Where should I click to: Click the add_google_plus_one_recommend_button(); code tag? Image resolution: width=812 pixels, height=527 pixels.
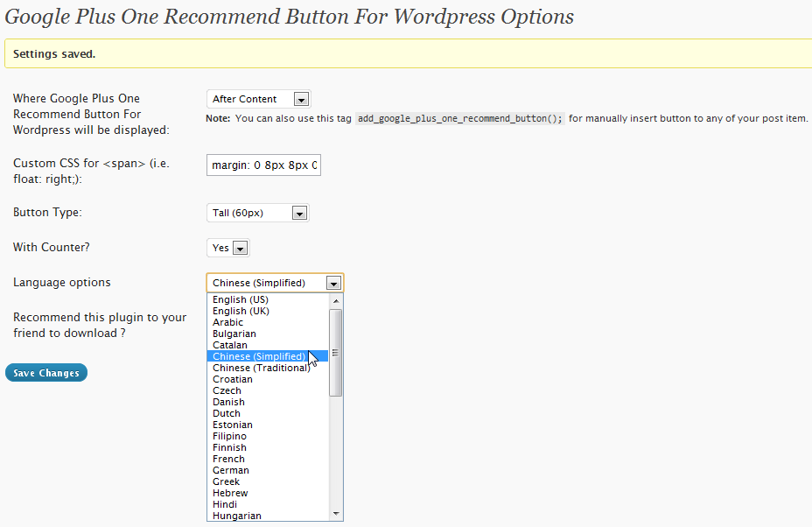(x=460, y=119)
